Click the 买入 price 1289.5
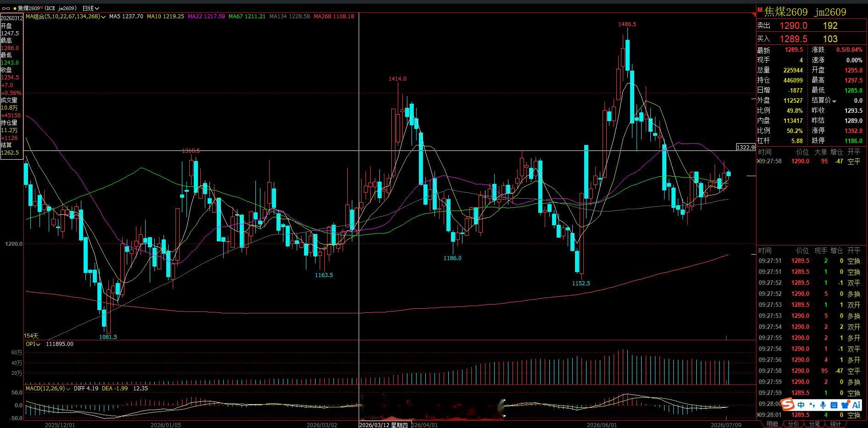This screenshot has height=428, width=868. click(x=793, y=39)
